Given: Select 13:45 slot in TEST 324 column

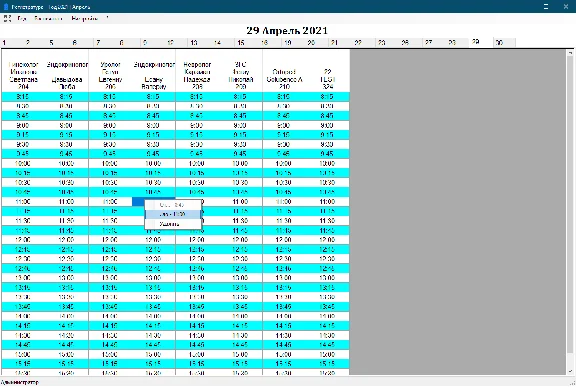Looking at the screenshot, I should pyautogui.click(x=327, y=307).
